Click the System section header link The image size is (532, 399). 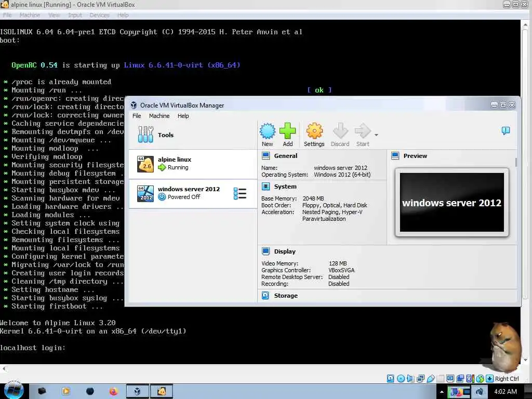(285, 187)
